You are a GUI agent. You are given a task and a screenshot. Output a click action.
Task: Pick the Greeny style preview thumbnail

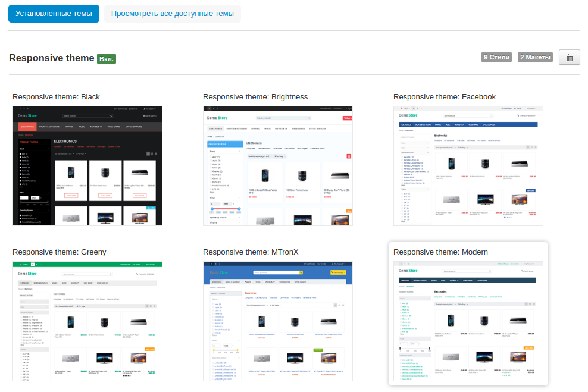[x=87, y=321]
